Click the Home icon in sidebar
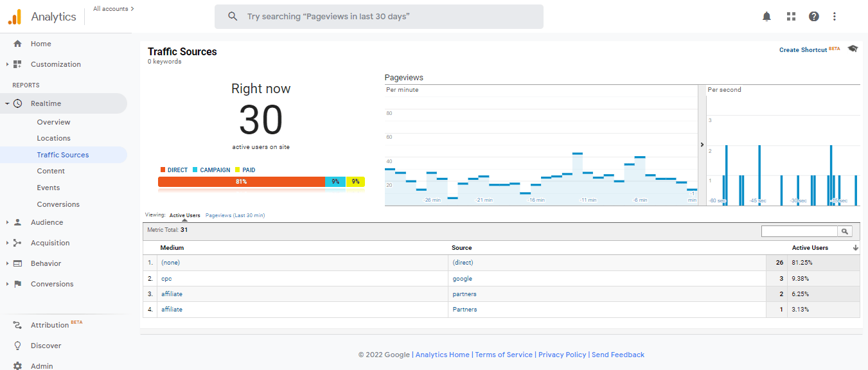The width and height of the screenshot is (868, 370). click(x=17, y=44)
